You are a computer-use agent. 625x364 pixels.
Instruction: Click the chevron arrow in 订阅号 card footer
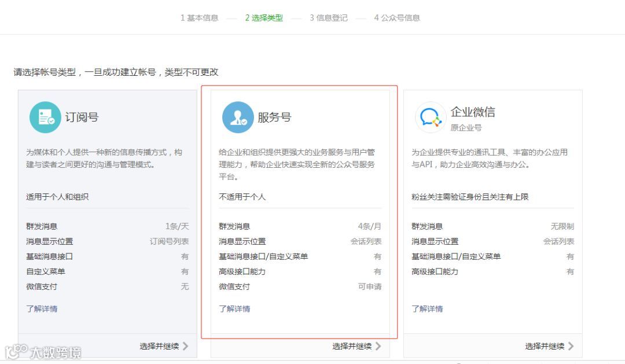tap(185, 346)
